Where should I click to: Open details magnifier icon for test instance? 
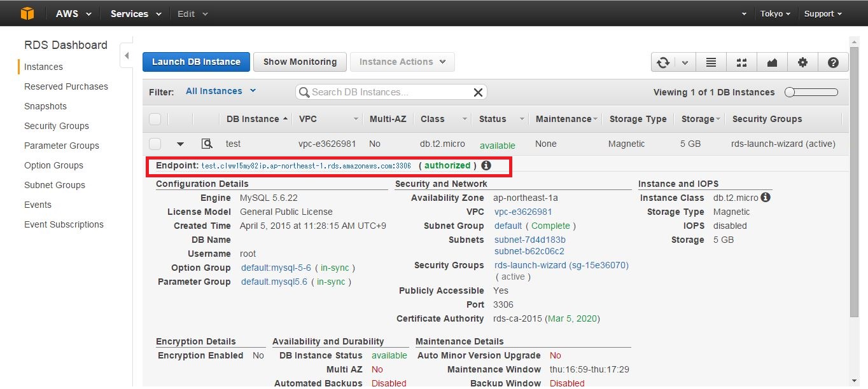(x=206, y=144)
